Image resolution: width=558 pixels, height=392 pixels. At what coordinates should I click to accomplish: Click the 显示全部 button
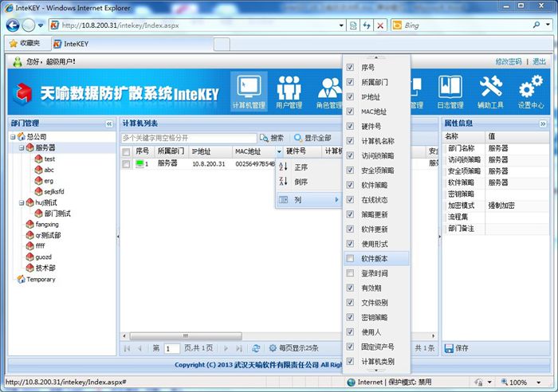point(312,138)
